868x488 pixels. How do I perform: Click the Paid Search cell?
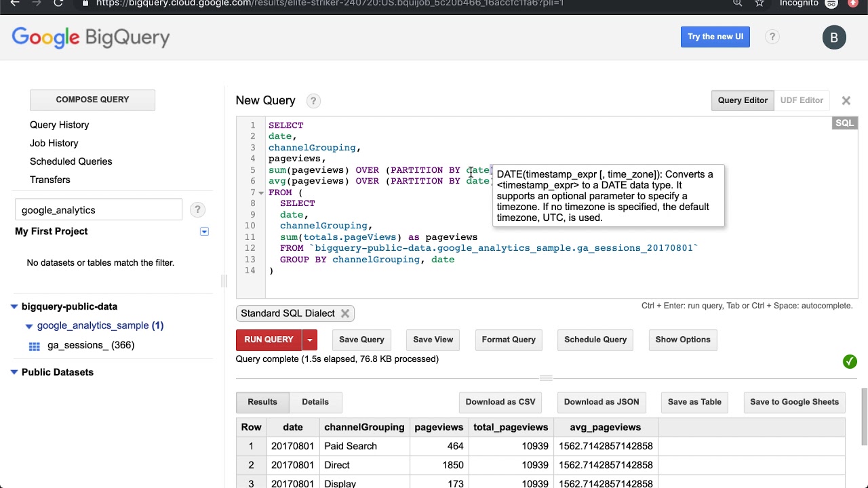point(364,447)
